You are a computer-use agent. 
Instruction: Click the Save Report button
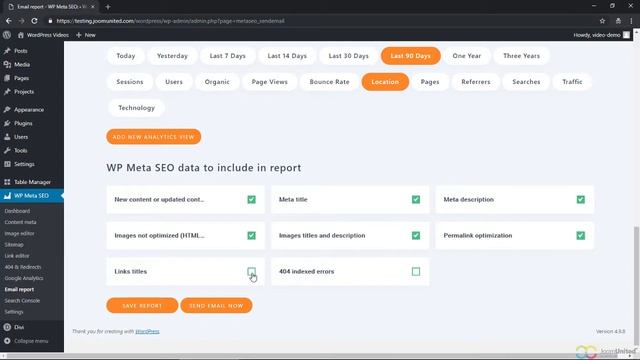click(x=142, y=306)
